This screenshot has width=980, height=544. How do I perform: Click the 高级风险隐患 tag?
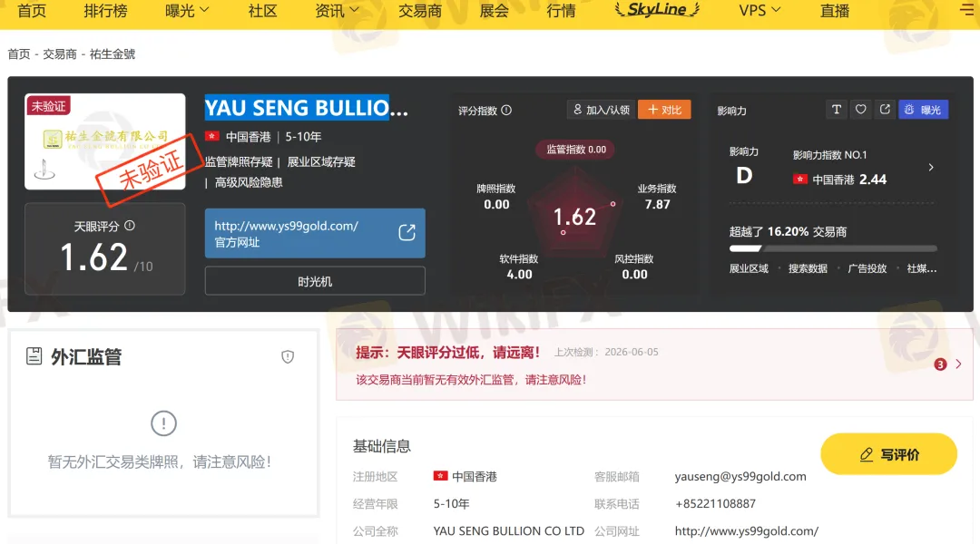(249, 182)
